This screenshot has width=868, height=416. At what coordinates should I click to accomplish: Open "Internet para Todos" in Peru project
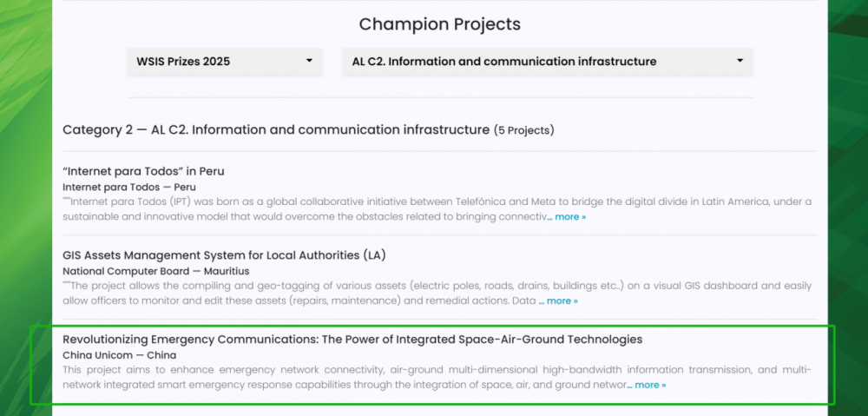[x=143, y=171]
